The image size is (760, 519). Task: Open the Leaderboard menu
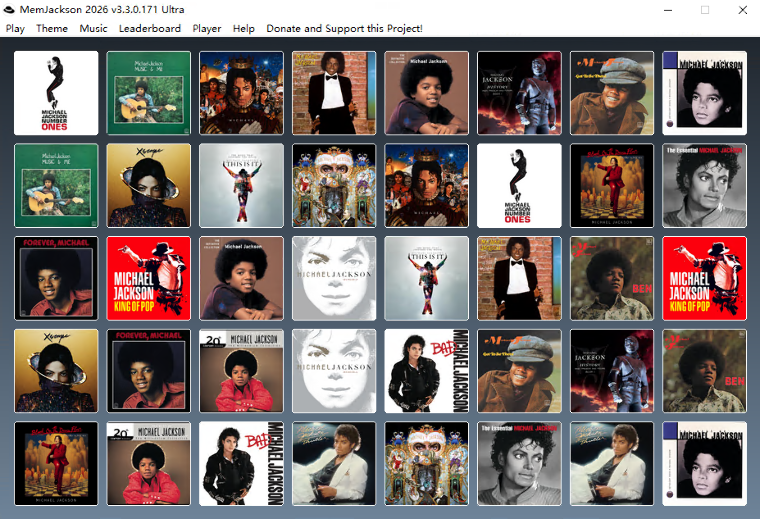click(150, 29)
